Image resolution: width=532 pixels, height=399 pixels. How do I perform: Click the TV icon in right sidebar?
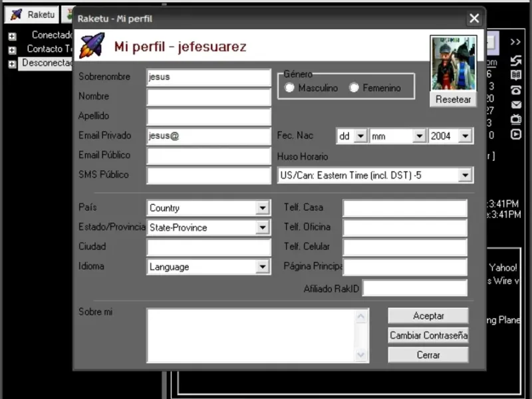click(x=516, y=120)
